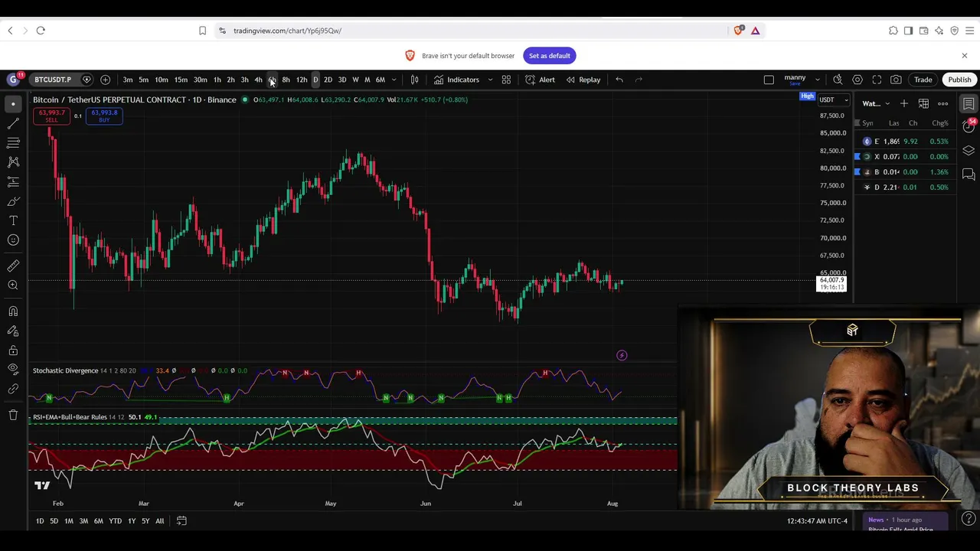Open the object tree layers panel

click(x=969, y=151)
